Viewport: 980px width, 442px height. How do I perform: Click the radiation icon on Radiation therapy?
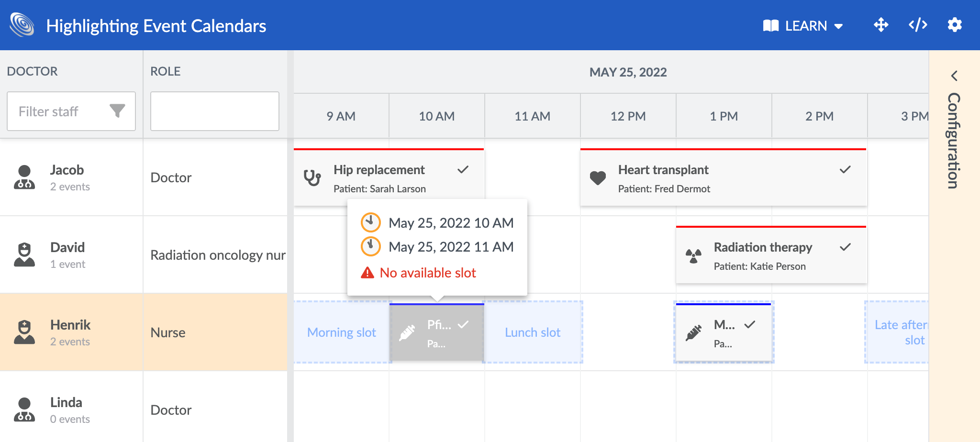(x=693, y=256)
